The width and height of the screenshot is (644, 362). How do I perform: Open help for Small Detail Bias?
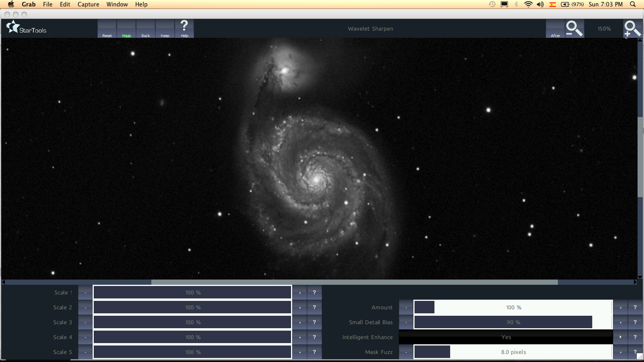(635, 322)
